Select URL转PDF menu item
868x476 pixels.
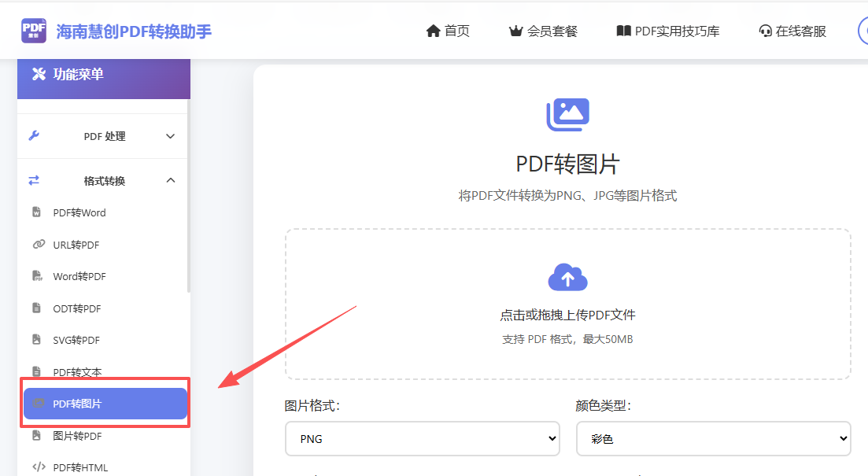coord(104,245)
